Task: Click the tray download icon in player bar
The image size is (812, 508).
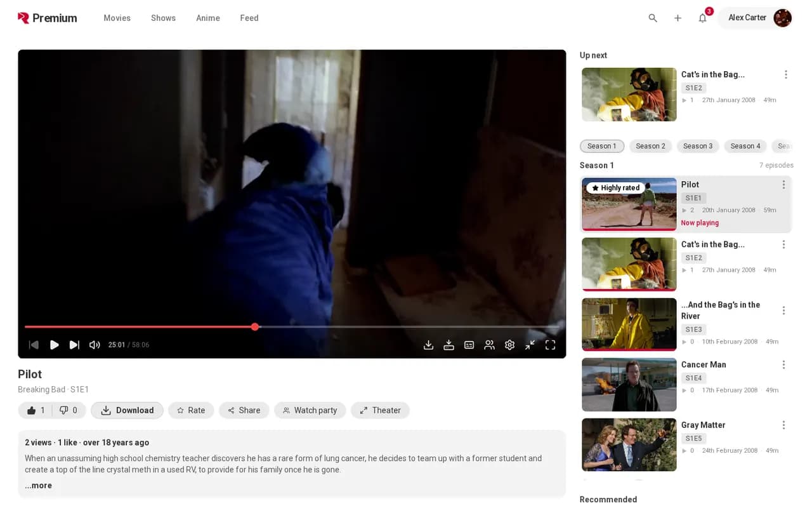Action: (x=429, y=345)
